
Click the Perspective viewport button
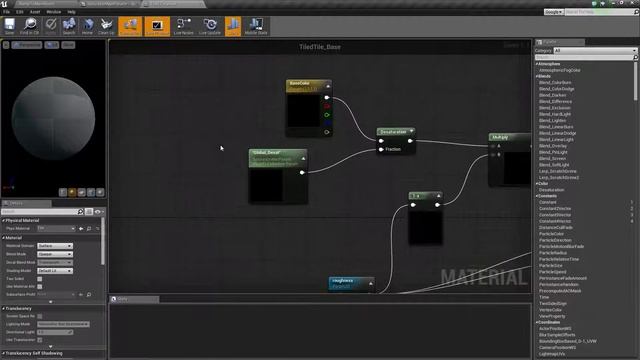(27, 45)
